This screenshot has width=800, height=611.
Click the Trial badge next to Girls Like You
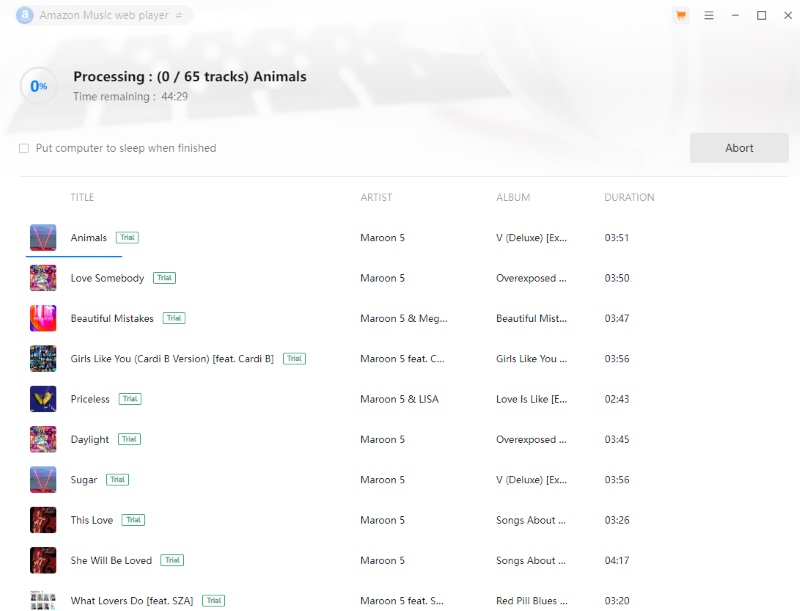294,359
